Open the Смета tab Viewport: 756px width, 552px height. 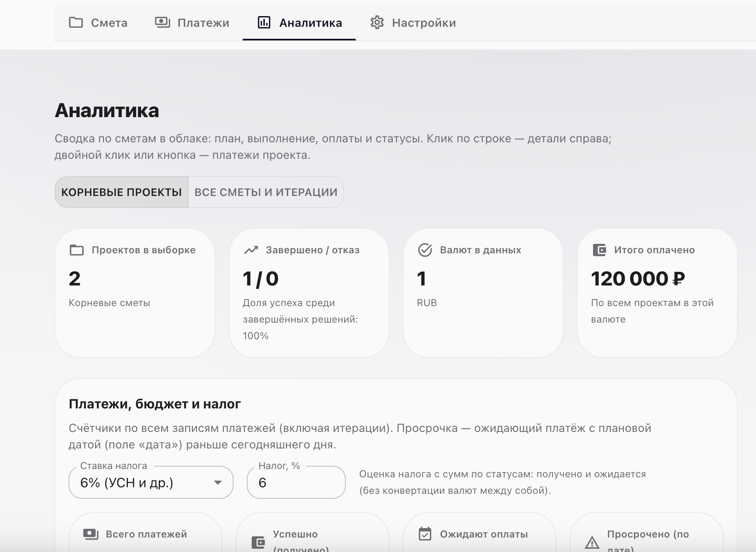pos(98,23)
